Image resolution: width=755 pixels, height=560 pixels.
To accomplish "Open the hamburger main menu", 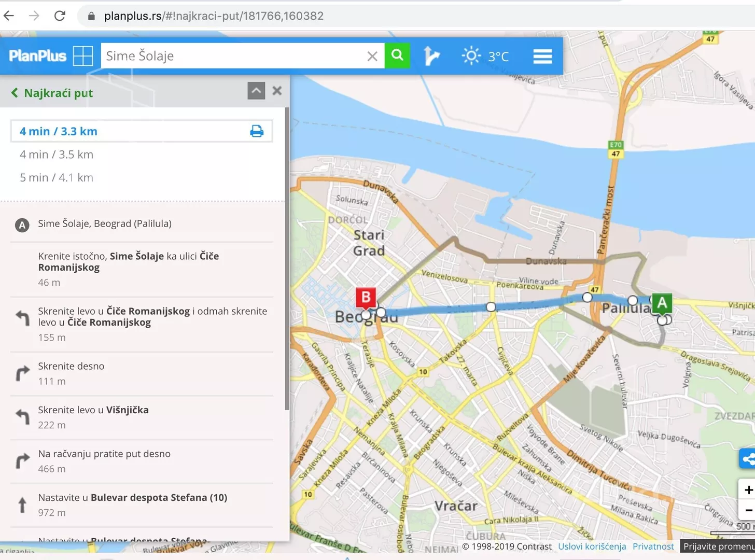I will 542,56.
